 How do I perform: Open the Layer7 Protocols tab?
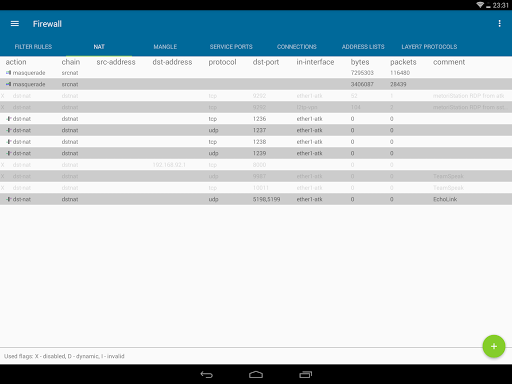[429, 47]
